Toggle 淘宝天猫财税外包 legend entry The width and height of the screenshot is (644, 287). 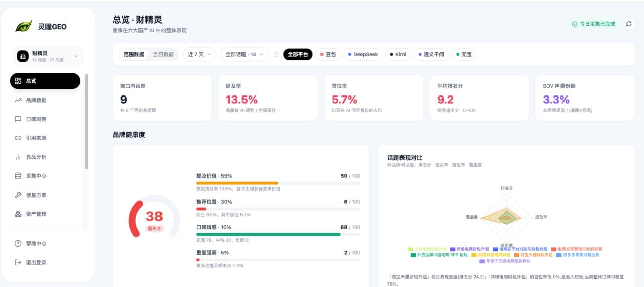pyautogui.click(x=533, y=255)
